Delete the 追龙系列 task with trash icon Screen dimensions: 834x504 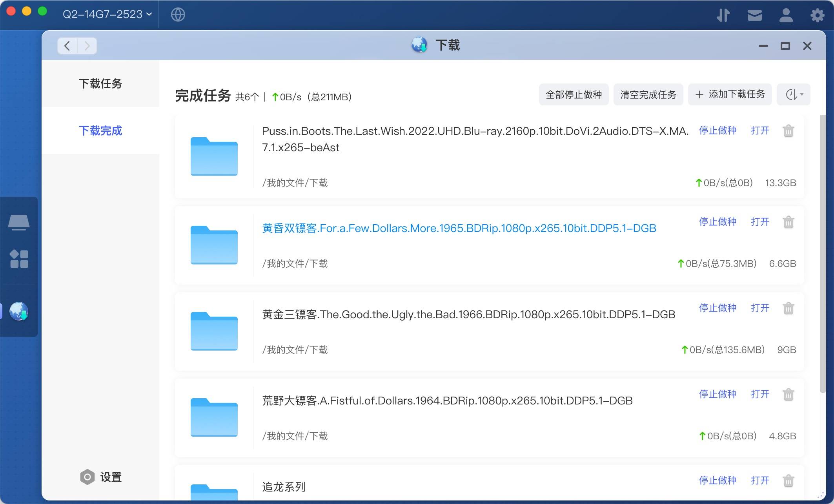pos(788,480)
